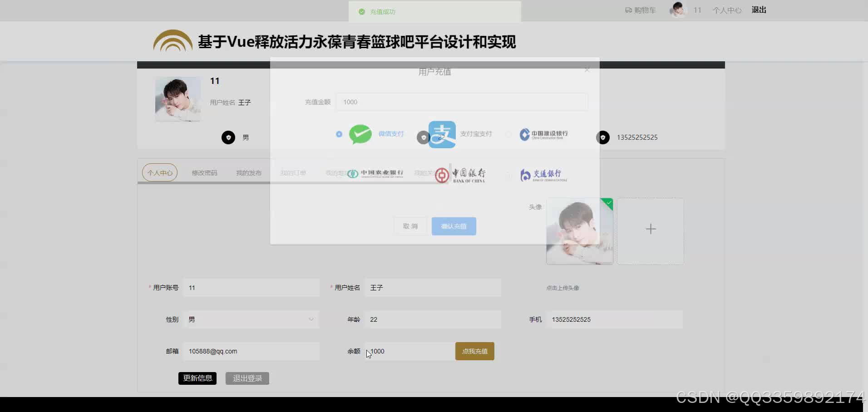The image size is (868, 412).
Task: Click the shield icon beside phone 13525252525
Action: 603,137
